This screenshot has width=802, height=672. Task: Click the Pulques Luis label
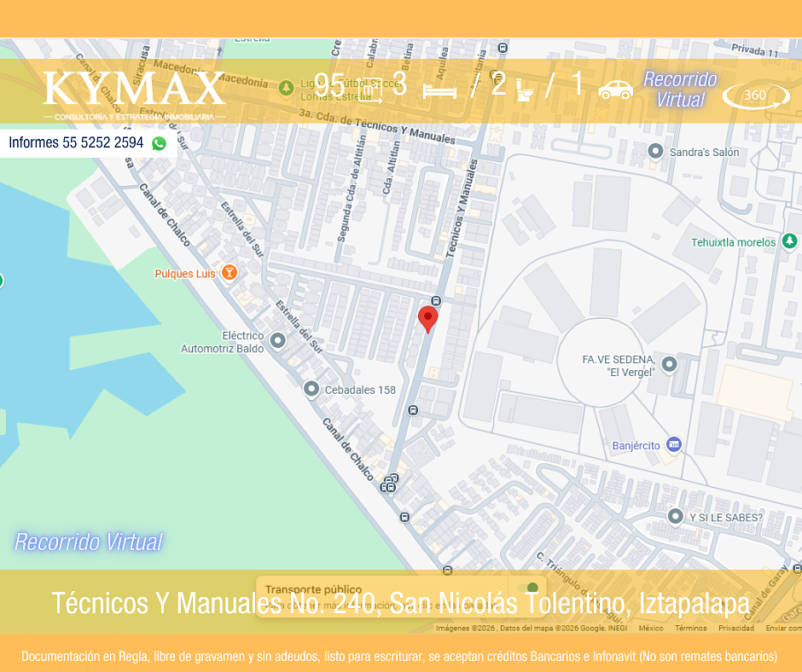pyautogui.click(x=185, y=274)
